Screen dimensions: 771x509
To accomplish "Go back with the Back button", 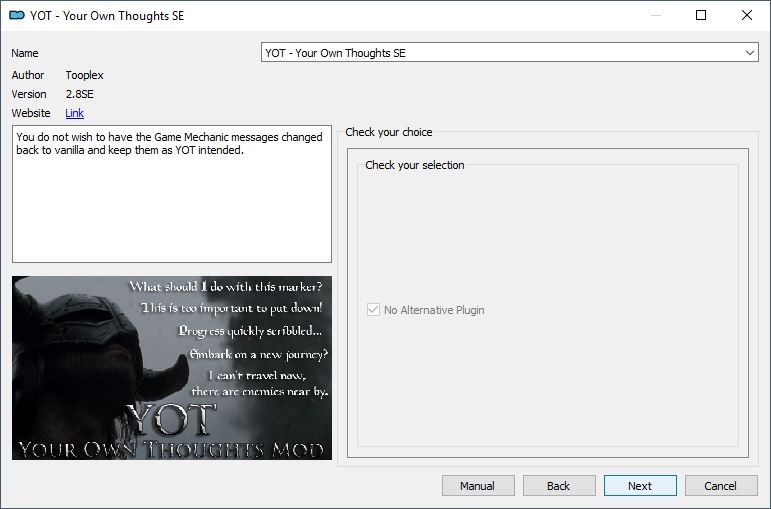I will [558, 486].
